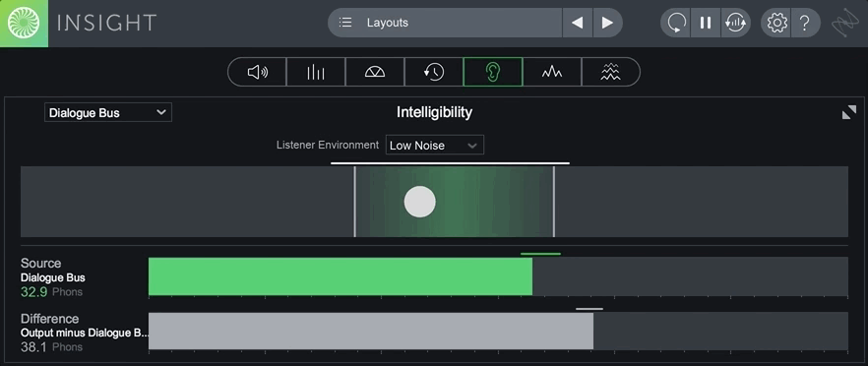Screen dimensions: 868x366
Task: Click Dialogue Bus text under Source
Action: (x=53, y=278)
